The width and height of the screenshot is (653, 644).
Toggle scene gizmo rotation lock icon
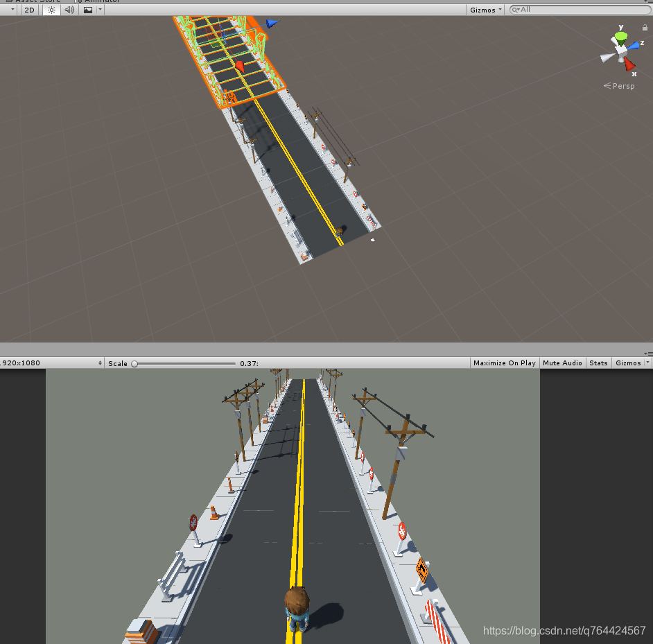645,28
